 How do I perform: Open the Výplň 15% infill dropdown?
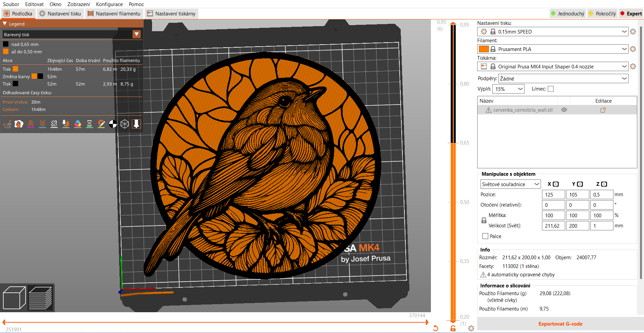coord(508,89)
